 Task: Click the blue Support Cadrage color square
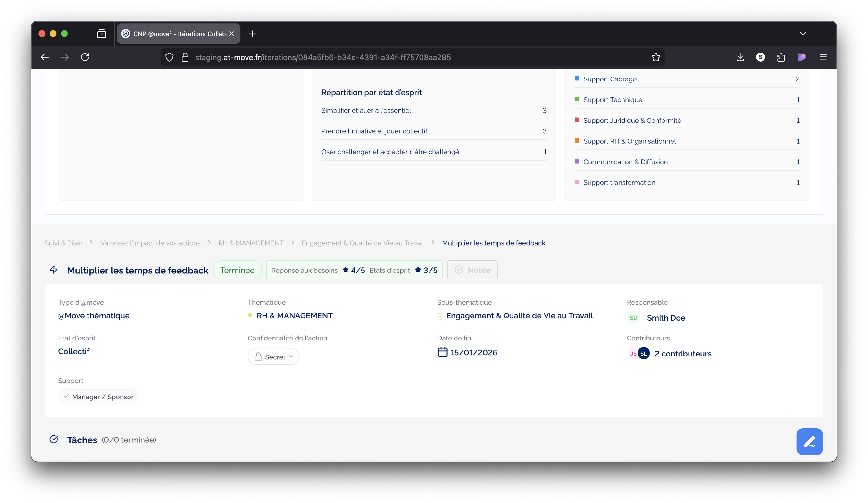(577, 78)
